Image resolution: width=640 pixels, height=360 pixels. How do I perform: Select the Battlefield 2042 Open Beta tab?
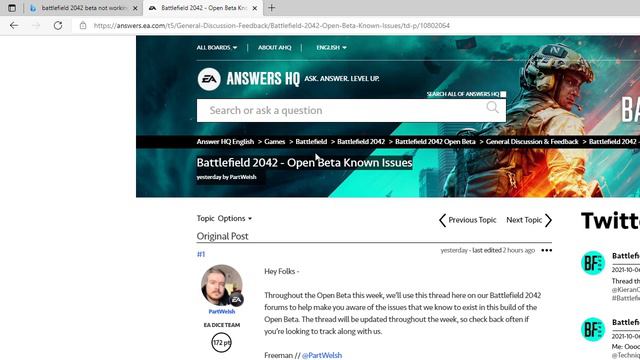coord(204,8)
